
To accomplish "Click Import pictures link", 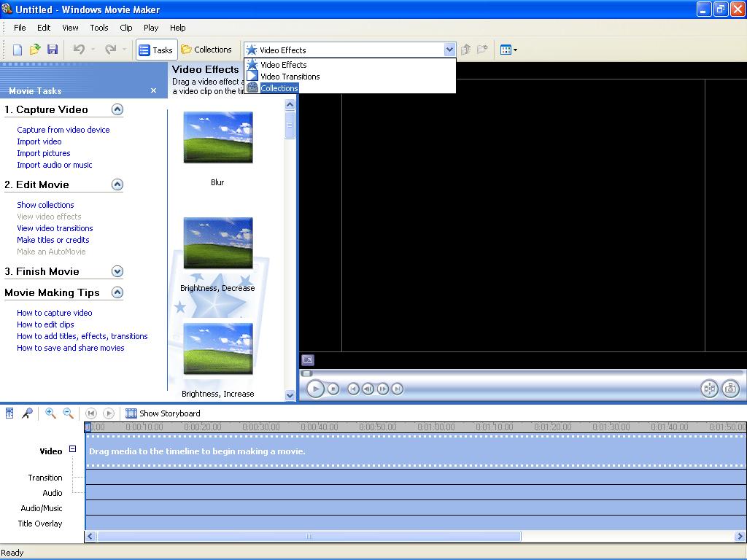I will tap(43, 153).
